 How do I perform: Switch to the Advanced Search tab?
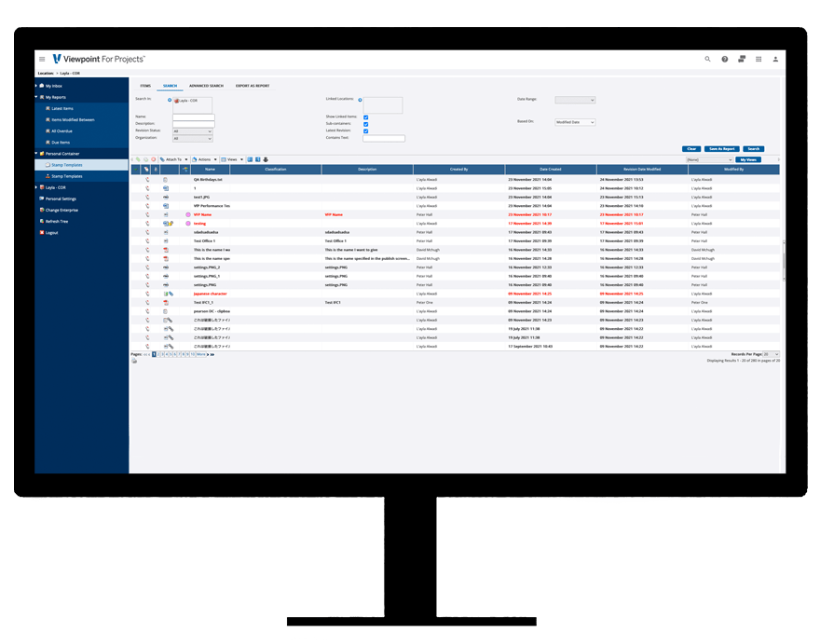point(206,86)
